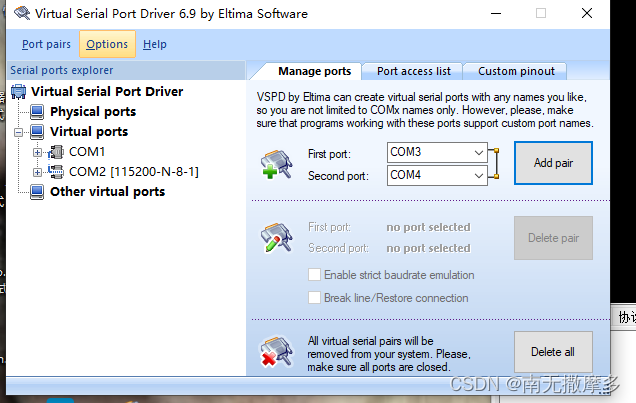Open the Port pairs menu
This screenshot has width=636, height=403.
click(x=46, y=44)
